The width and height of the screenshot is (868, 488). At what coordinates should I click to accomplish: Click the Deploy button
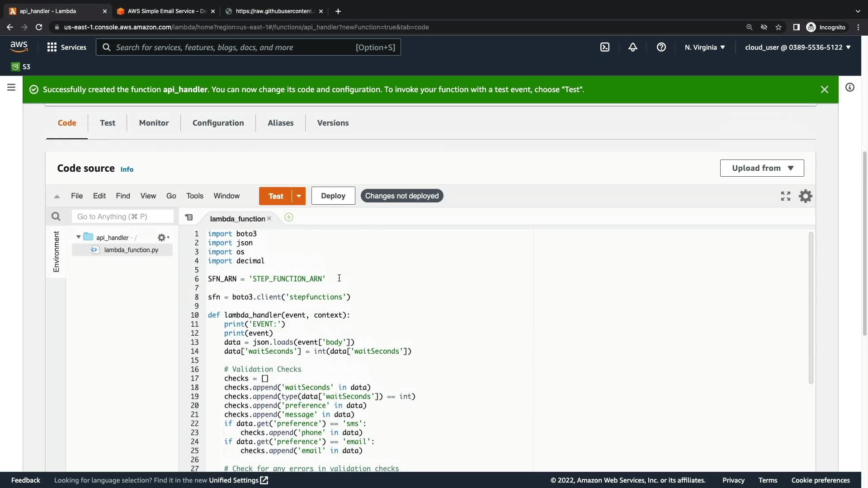pyautogui.click(x=333, y=196)
